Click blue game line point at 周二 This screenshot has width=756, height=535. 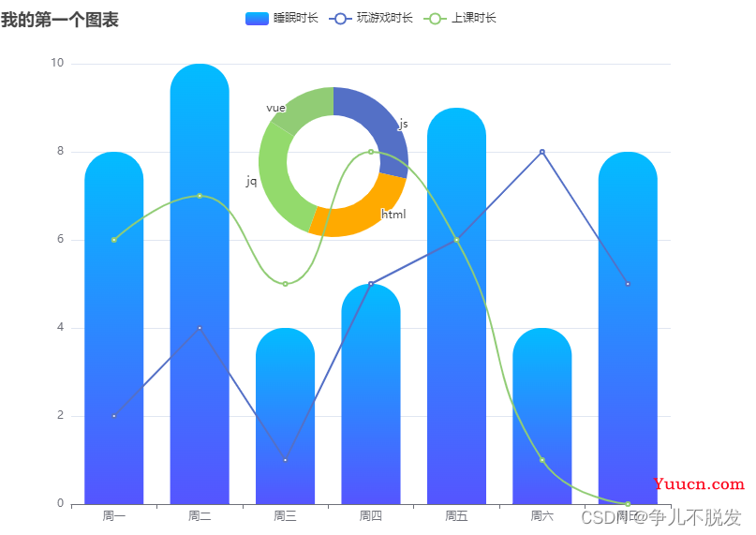200,328
